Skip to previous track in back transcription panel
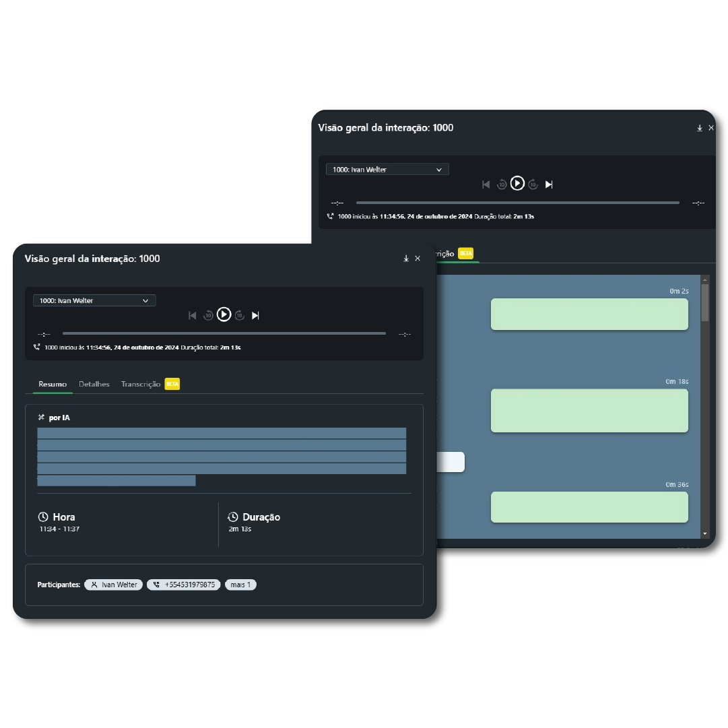728x728 pixels. coord(486,185)
